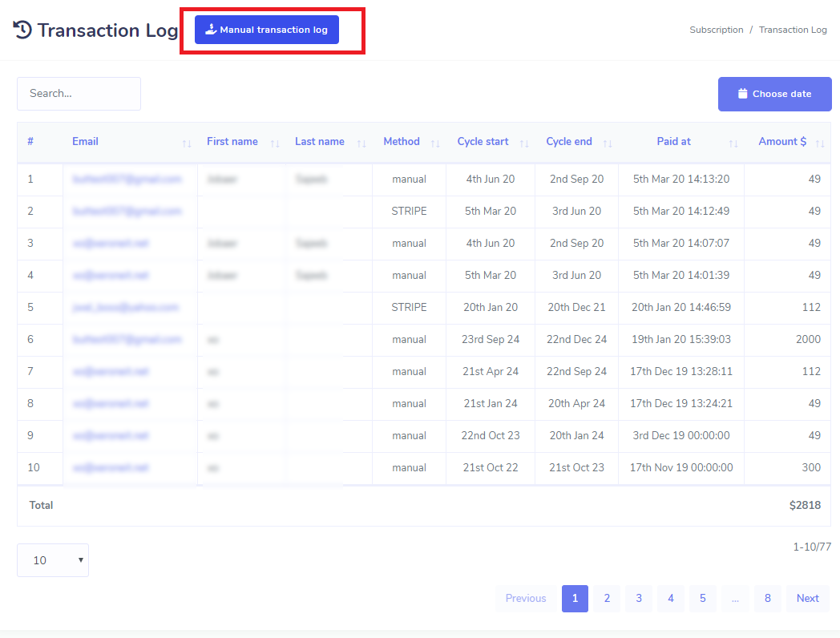This screenshot has height=638, width=840.
Task: Sort by First name sort arrows
Action: click(x=275, y=143)
